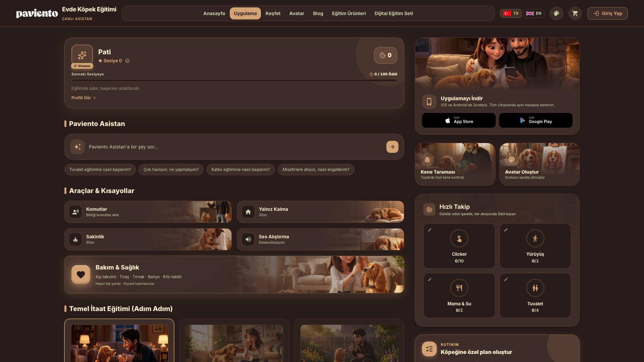
Task: Open Profili Gör link
Action: pos(84,98)
